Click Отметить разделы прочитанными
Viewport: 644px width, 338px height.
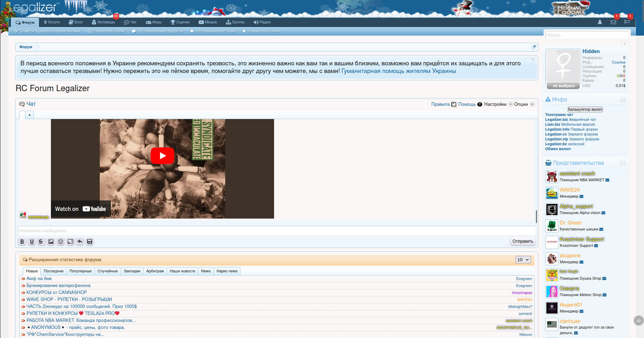click(x=48, y=31)
